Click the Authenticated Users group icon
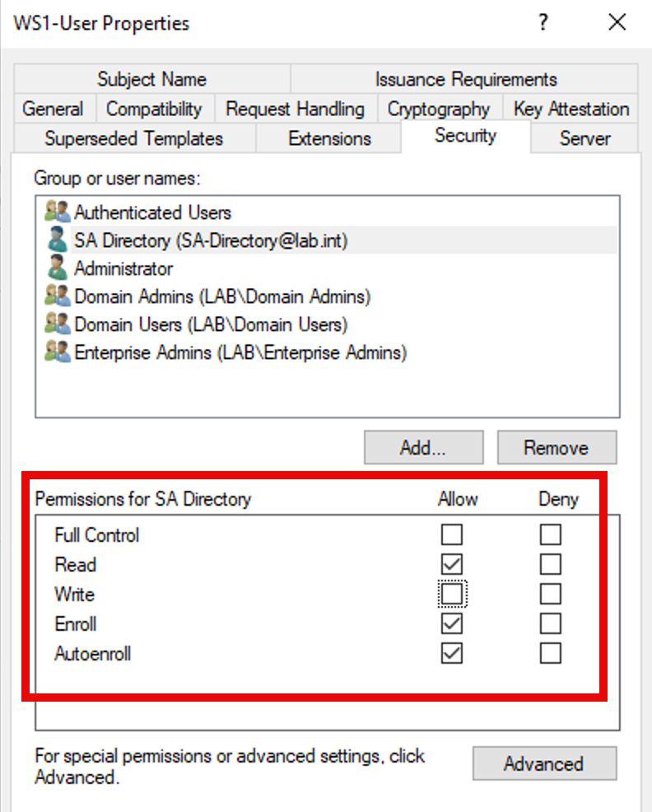Screen dimensions: 652x812 (57, 212)
